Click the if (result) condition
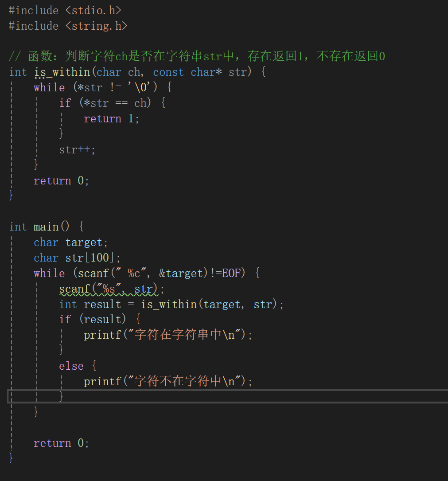The width and height of the screenshot is (448, 481). (93, 319)
